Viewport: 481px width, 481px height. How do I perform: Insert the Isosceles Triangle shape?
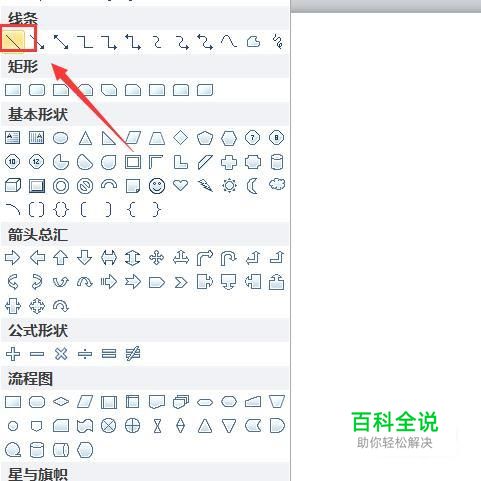85,138
